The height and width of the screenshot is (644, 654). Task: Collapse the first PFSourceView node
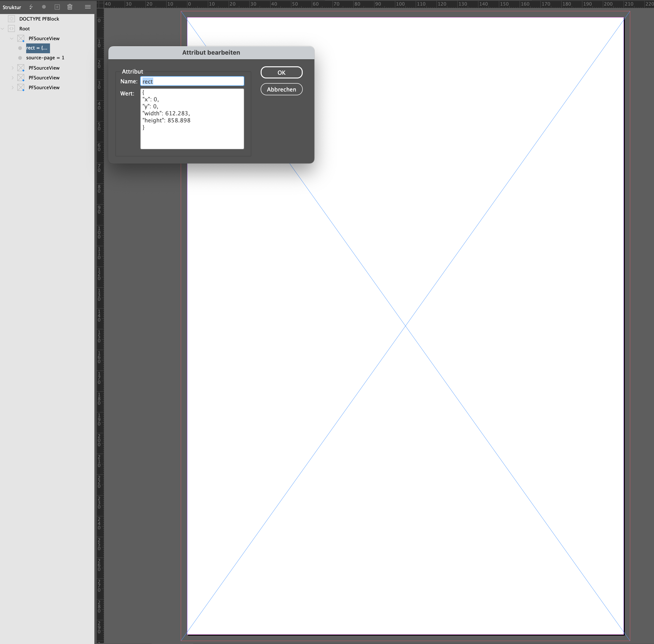click(x=12, y=39)
